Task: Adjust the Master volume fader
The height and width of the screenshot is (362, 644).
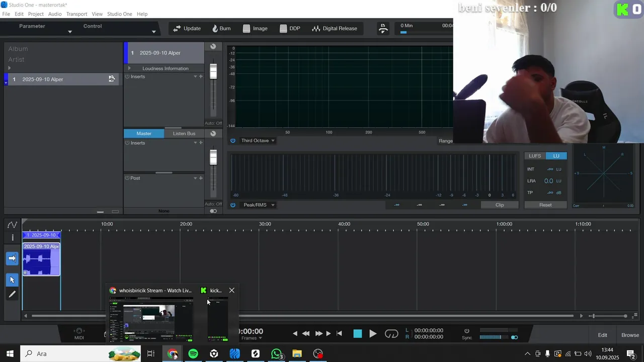Action: [213, 157]
